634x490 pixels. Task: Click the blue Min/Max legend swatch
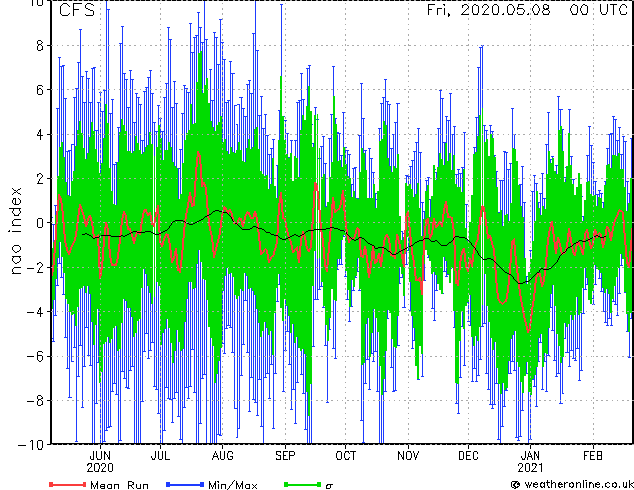(185, 484)
